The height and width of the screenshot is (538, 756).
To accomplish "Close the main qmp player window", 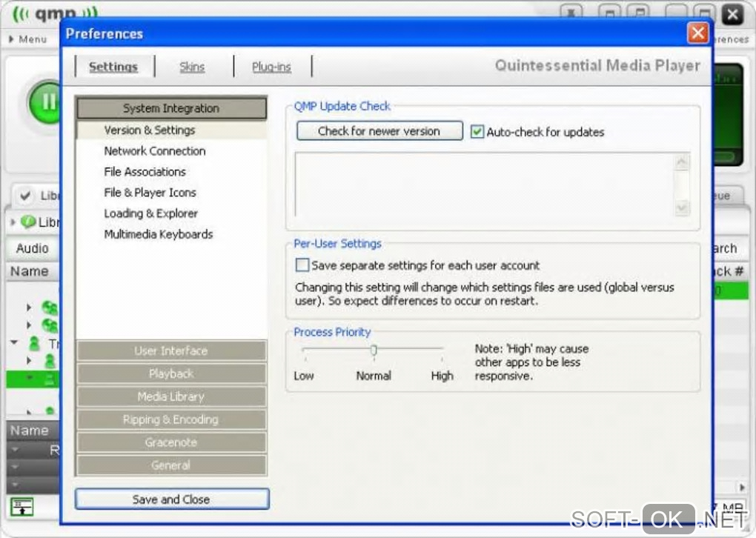I will coord(732,15).
